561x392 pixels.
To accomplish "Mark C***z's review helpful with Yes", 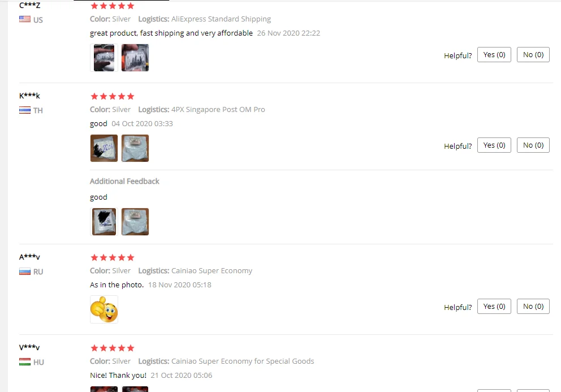I will click(494, 55).
